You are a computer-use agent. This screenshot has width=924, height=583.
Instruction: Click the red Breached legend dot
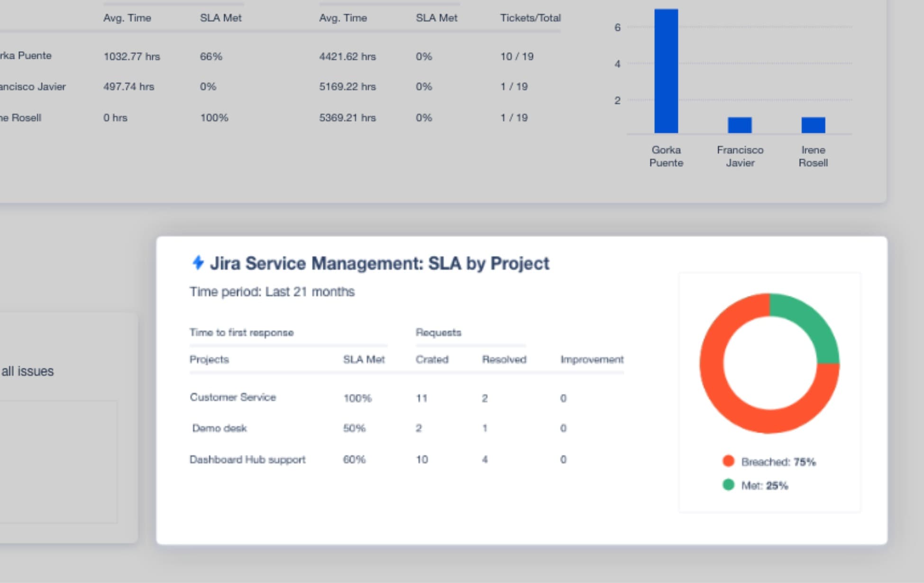(728, 461)
